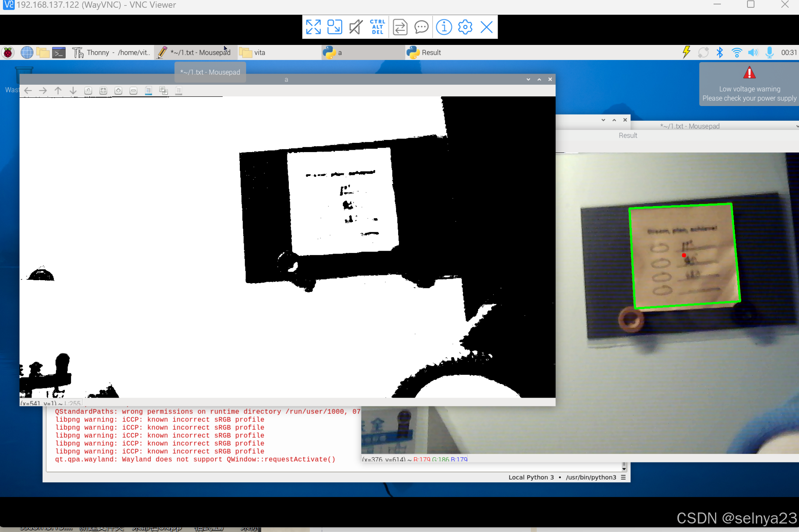Pan image left in window 'a' toolbar
The height and width of the screenshot is (532, 799).
pyautogui.click(x=28, y=91)
